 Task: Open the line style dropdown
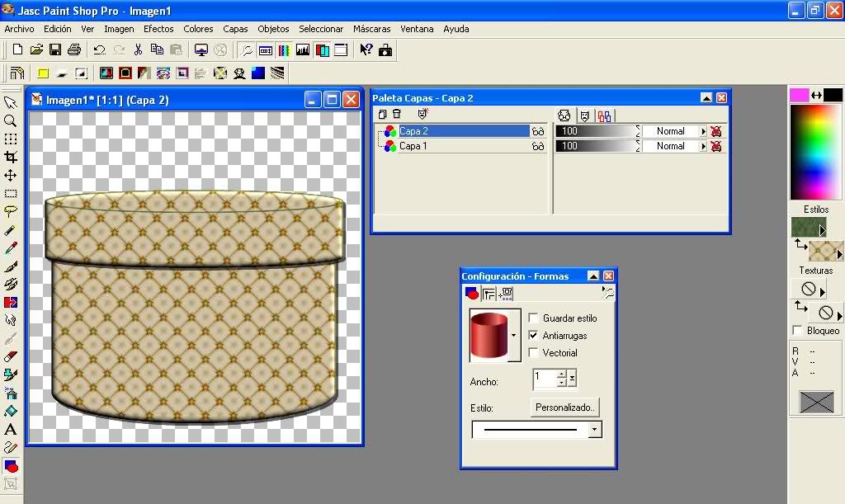tap(594, 430)
